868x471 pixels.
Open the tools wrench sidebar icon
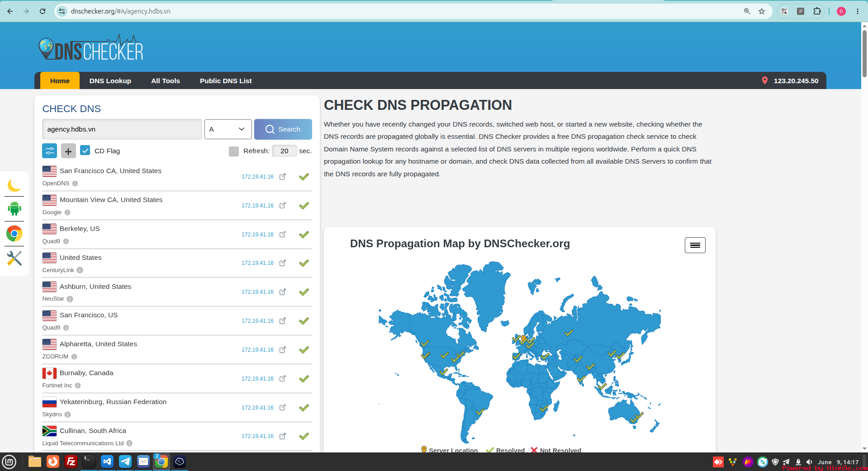tap(14, 259)
